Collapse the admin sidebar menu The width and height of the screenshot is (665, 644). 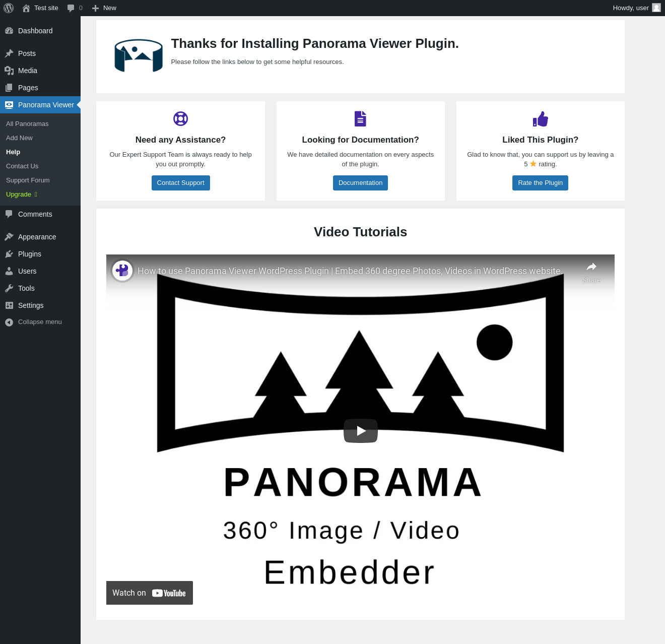[x=40, y=322]
